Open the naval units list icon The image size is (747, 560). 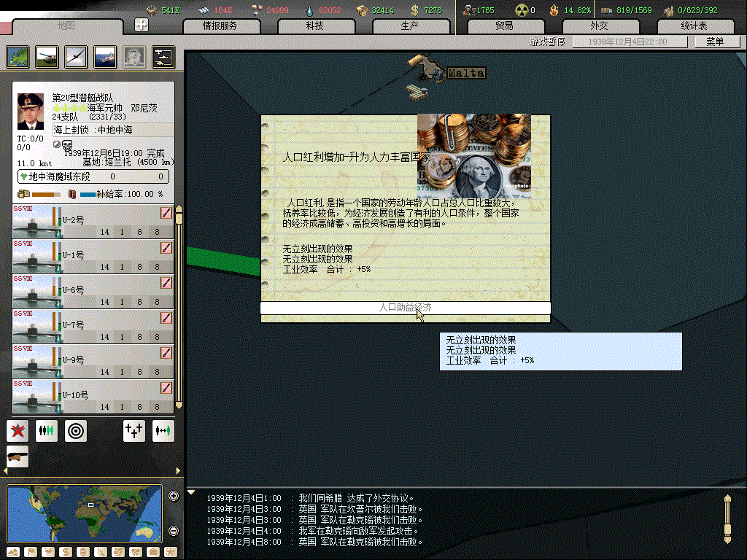coord(104,57)
